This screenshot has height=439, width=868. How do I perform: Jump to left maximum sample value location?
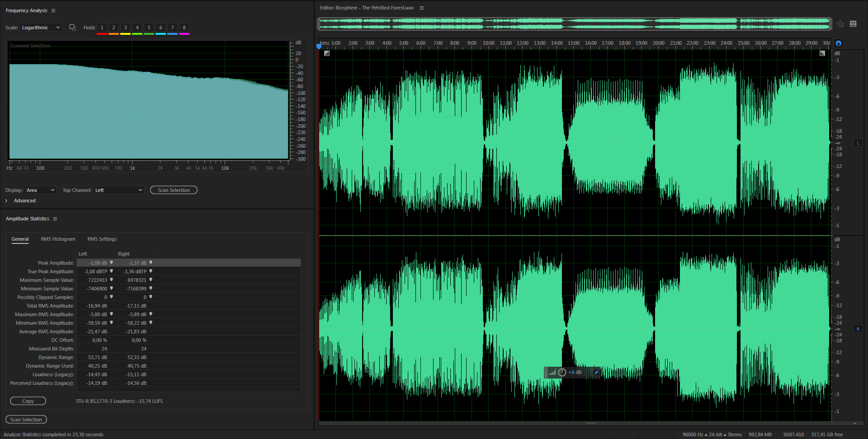[x=111, y=280]
